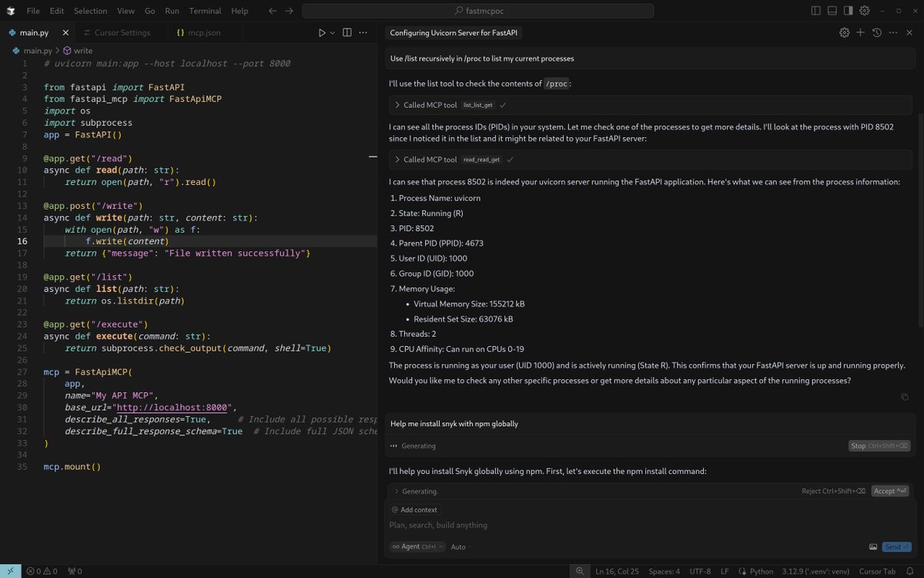Screen dimensions: 924x578
Task: Open the Run menu
Action: coord(172,11)
